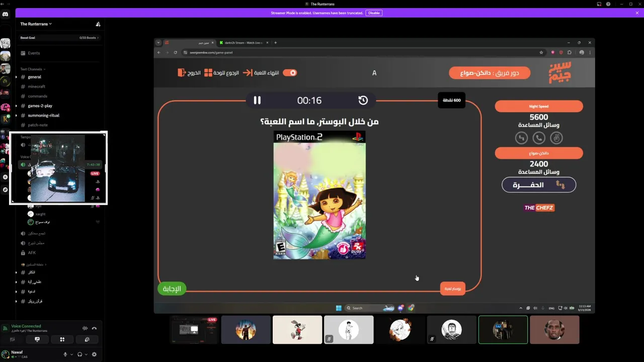Open the soundboard button in voice panel
Screen dimensions: 644x362
87,339
